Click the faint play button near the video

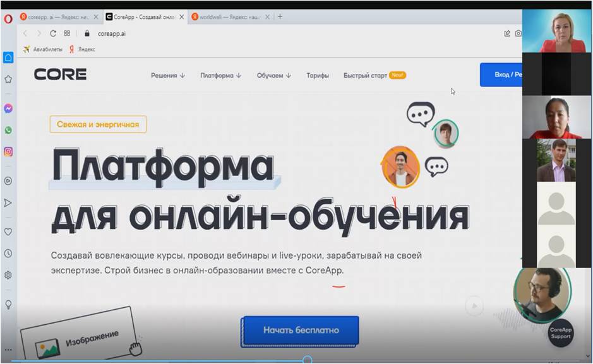tap(474, 305)
